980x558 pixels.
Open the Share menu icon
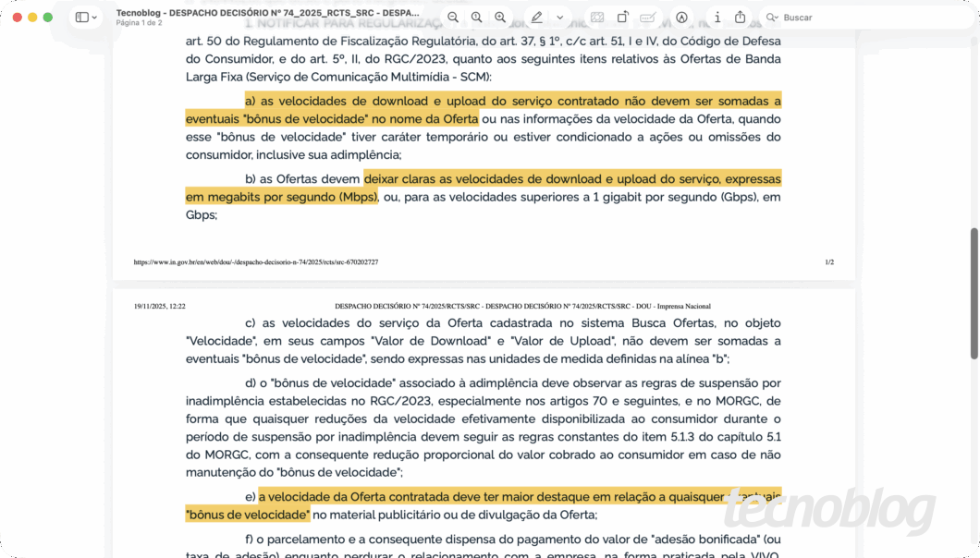pos(741,17)
